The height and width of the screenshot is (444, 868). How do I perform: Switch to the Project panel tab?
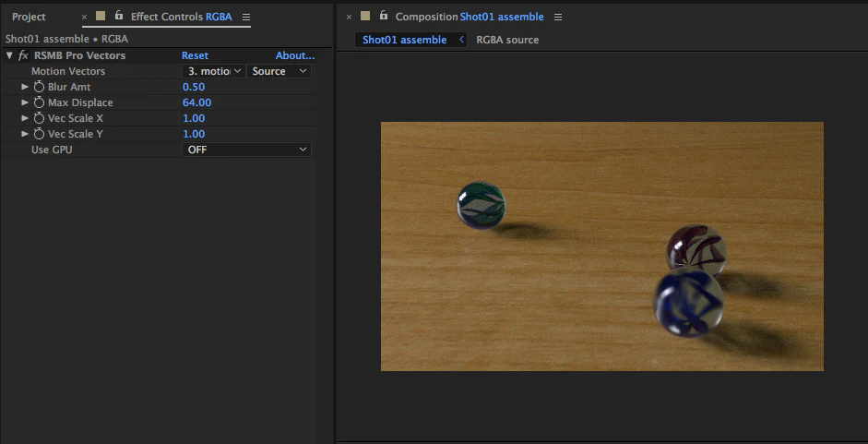pos(29,17)
